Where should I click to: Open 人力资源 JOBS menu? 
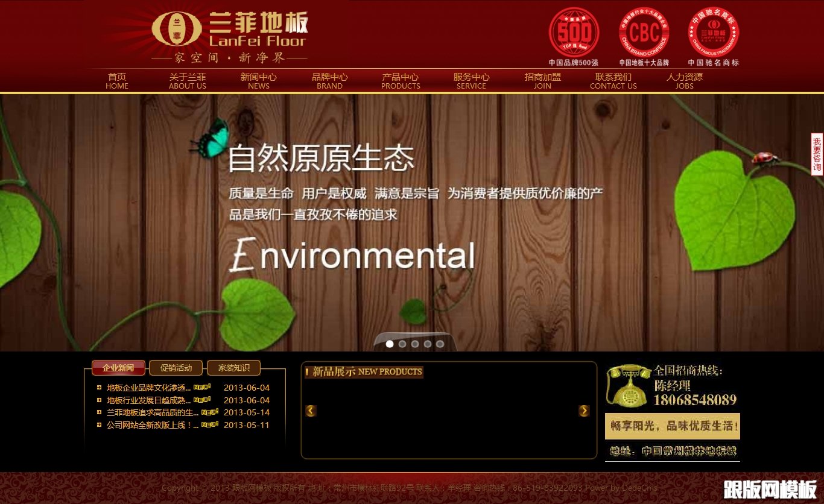click(685, 81)
